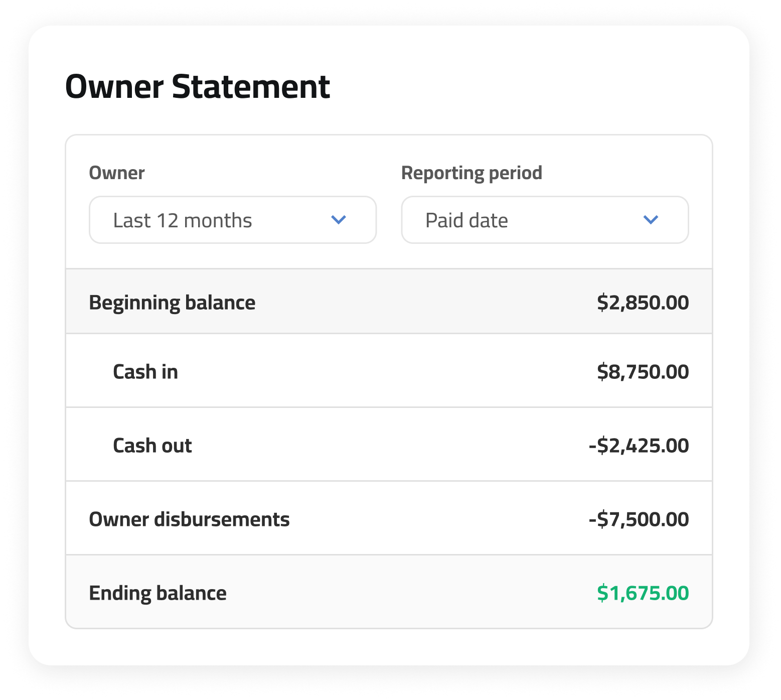Click the Owner Statement heading
The image size is (781, 700).
(x=198, y=86)
